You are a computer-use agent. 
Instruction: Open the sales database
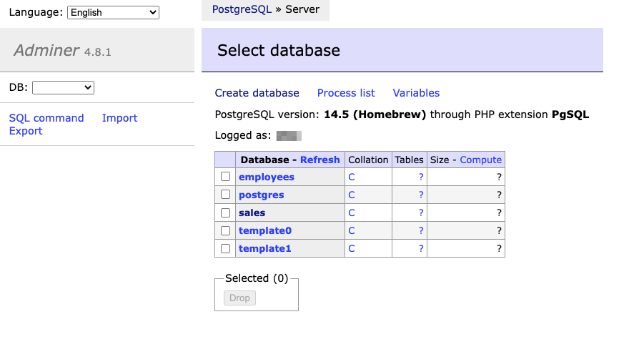pos(252,212)
